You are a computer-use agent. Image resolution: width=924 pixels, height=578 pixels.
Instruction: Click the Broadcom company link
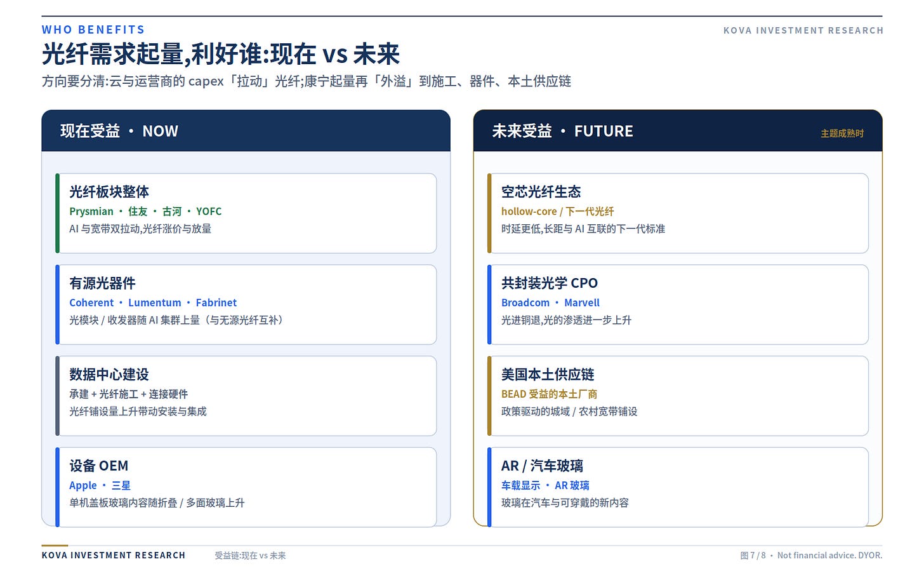[525, 303]
